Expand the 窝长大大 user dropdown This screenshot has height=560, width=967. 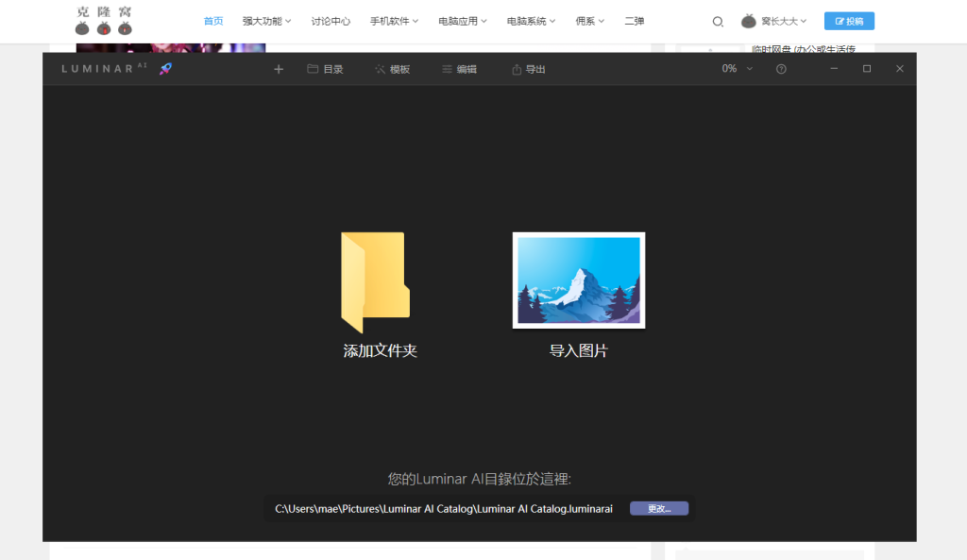click(784, 21)
